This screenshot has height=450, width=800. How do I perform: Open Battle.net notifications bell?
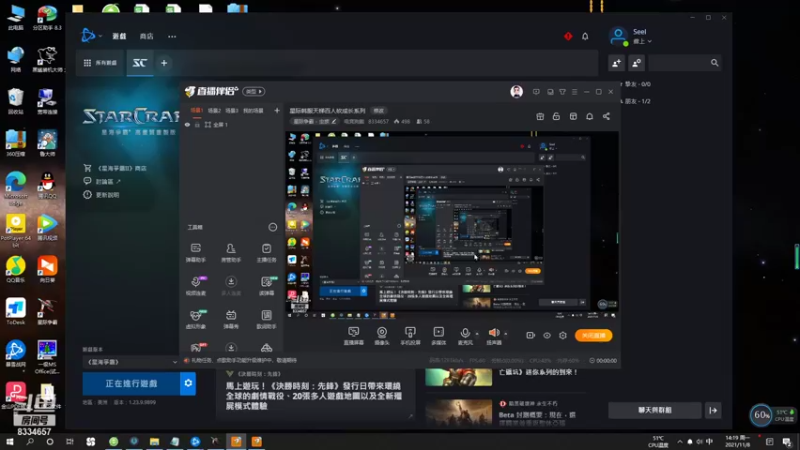tap(585, 36)
